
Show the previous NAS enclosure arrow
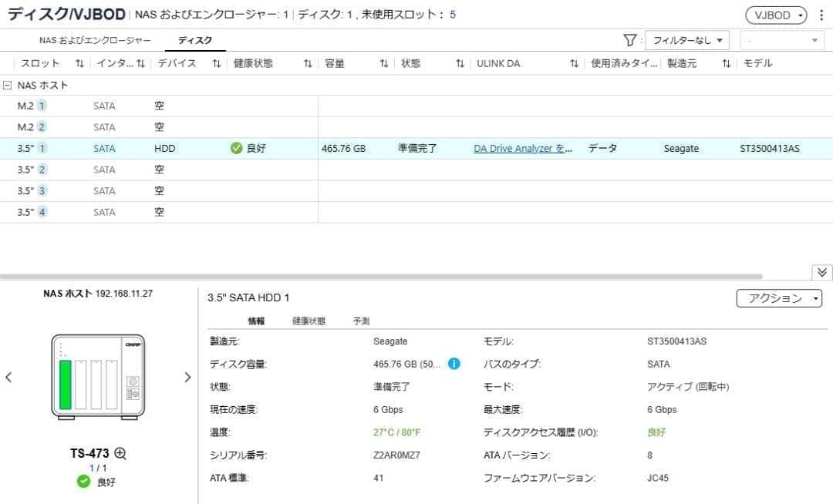pyautogui.click(x=8, y=377)
